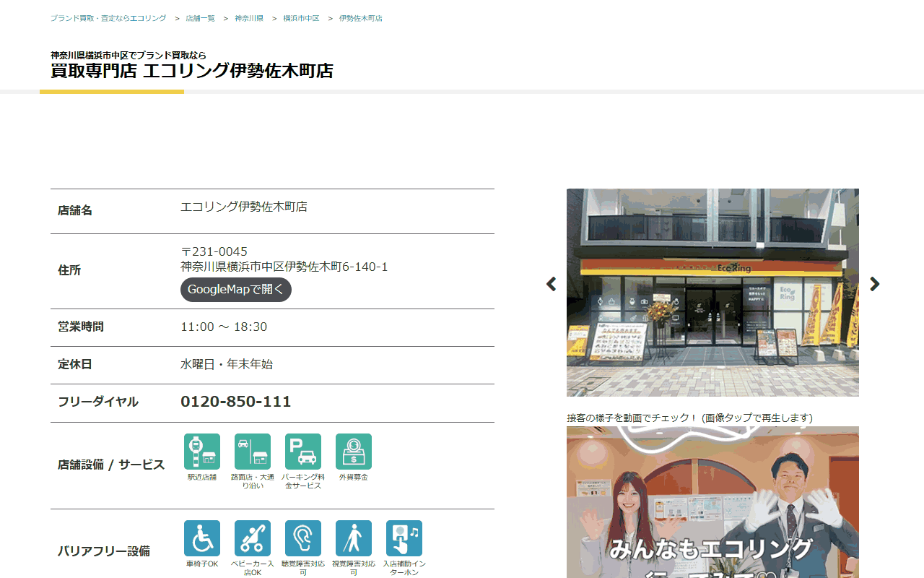The height and width of the screenshot is (578, 924).
Task: Call the free dial number 0120-850-111
Action: point(236,402)
